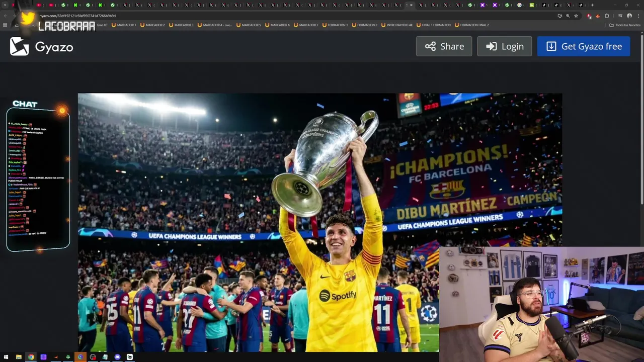Image resolution: width=644 pixels, height=362 pixels.
Task: Open the media controls icon in Chrome
Action: click(620, 16)
